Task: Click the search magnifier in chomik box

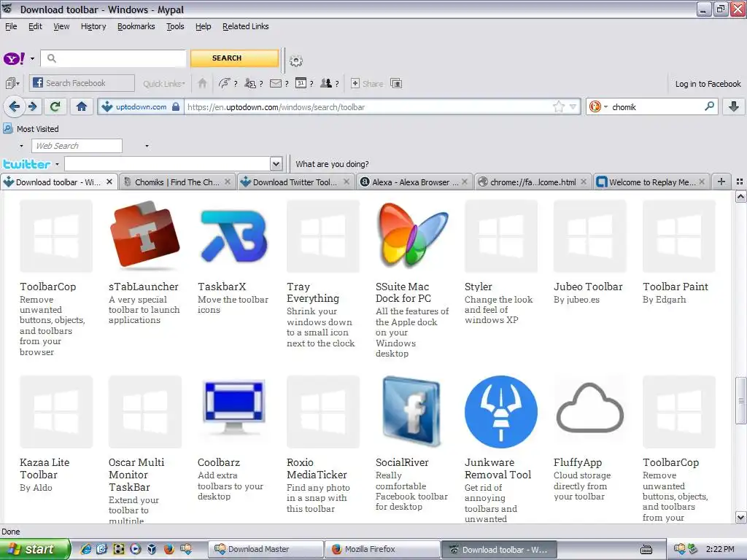Action: pyautogui.click(x=709, y=106)
